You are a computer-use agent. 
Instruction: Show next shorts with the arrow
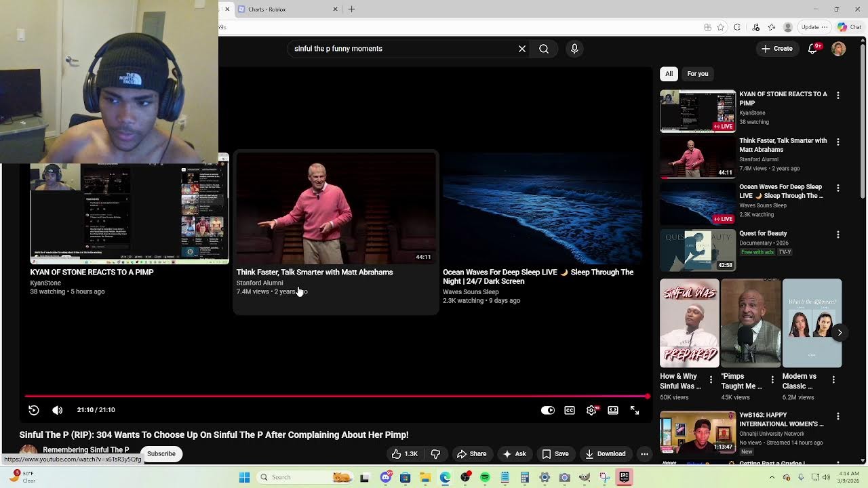(x=840, y=333)
